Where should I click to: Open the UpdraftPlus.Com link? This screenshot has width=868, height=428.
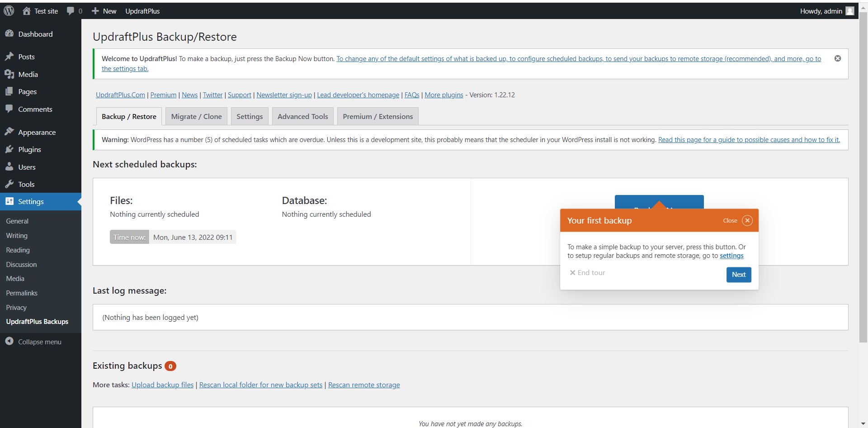point(120,95)
